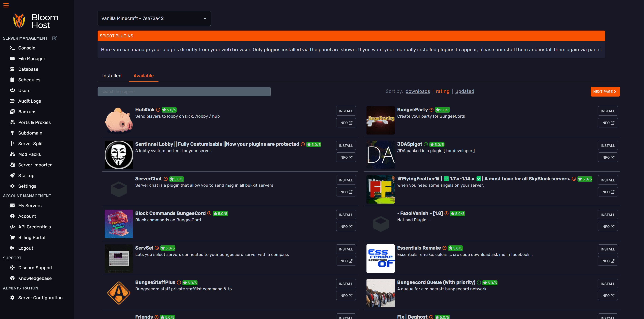The width and height of the screenshot is (644, 319).
Task: Open Ports & Proxies from sidebar
Action: 34,123
